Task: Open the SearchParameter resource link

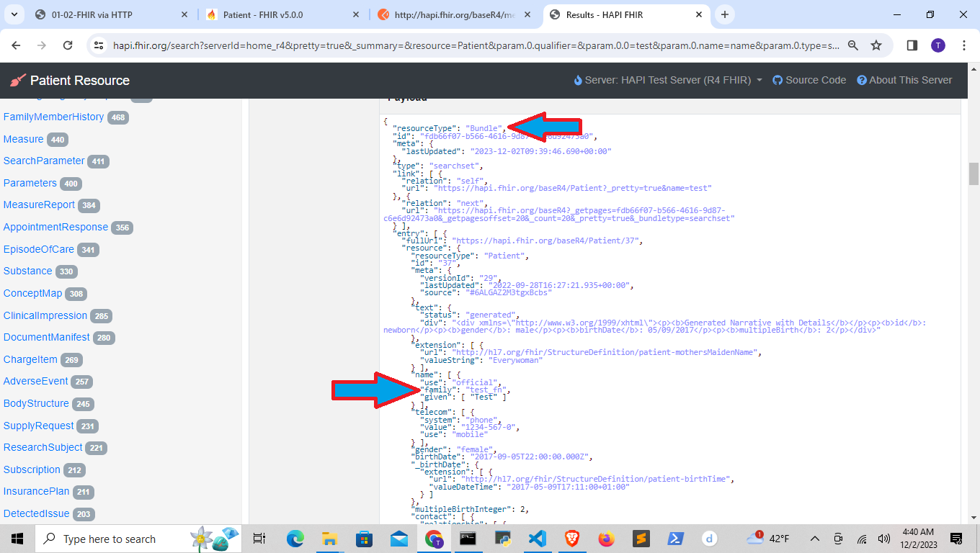Action: 44,161
